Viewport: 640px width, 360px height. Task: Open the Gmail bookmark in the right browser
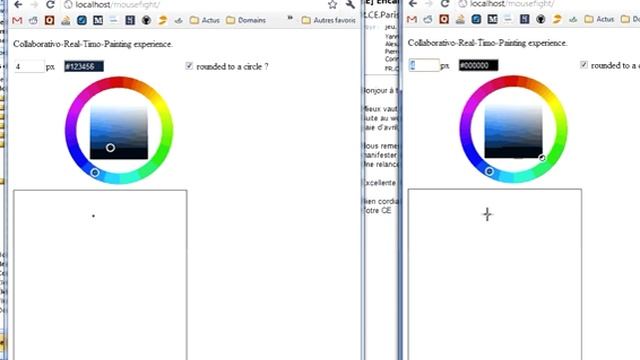click(x=412, y=19)
